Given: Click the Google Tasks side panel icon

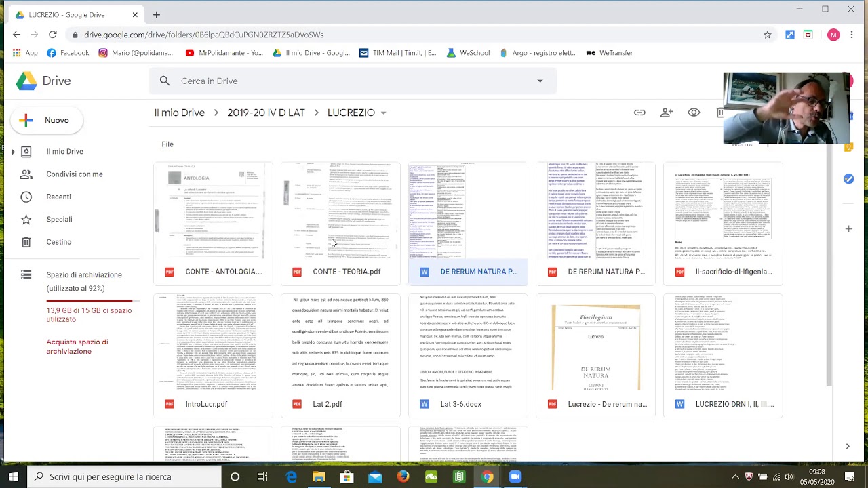Looking at the screenshot, I should pyautogui.click(x=848, y=179).
